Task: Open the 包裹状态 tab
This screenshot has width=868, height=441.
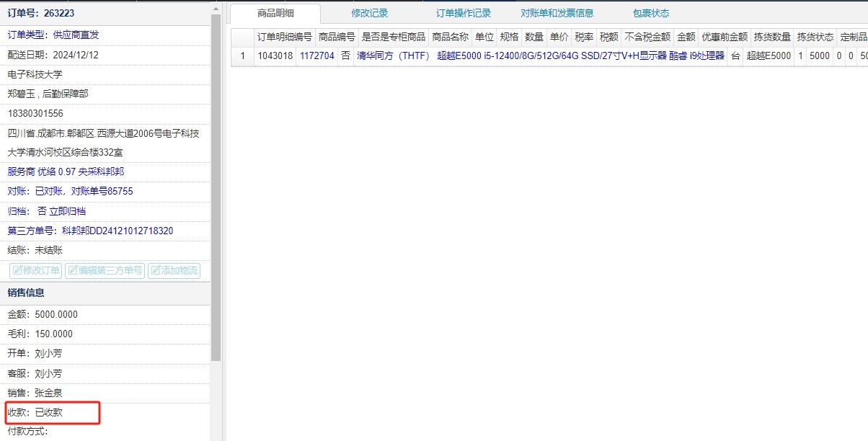Action: [651, 13]
